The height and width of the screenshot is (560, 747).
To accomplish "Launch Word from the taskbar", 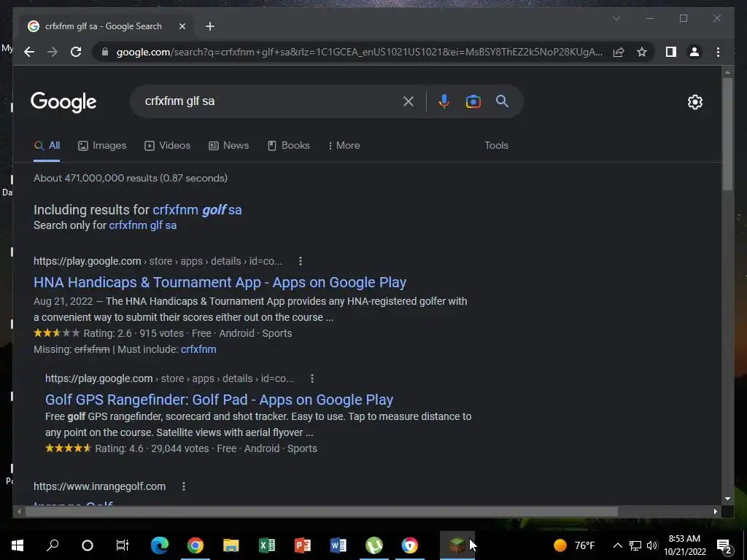I will click(x=338, y=545).
